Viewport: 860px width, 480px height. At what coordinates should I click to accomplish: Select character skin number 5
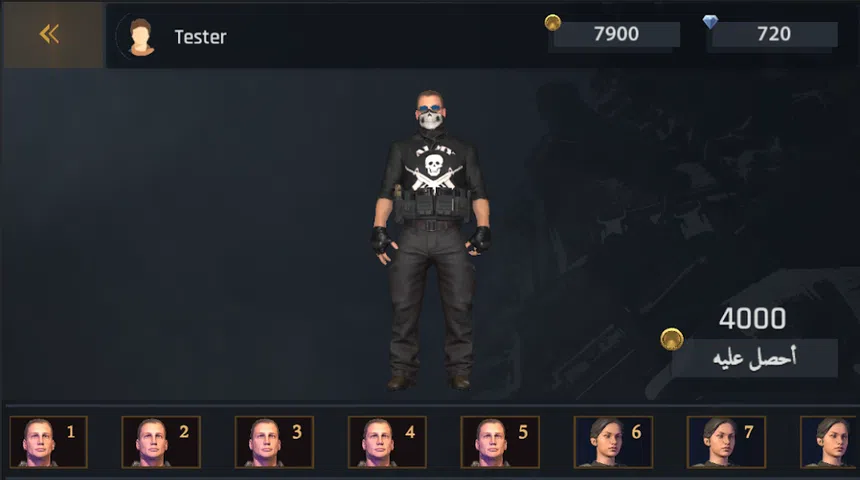point(500,442)
